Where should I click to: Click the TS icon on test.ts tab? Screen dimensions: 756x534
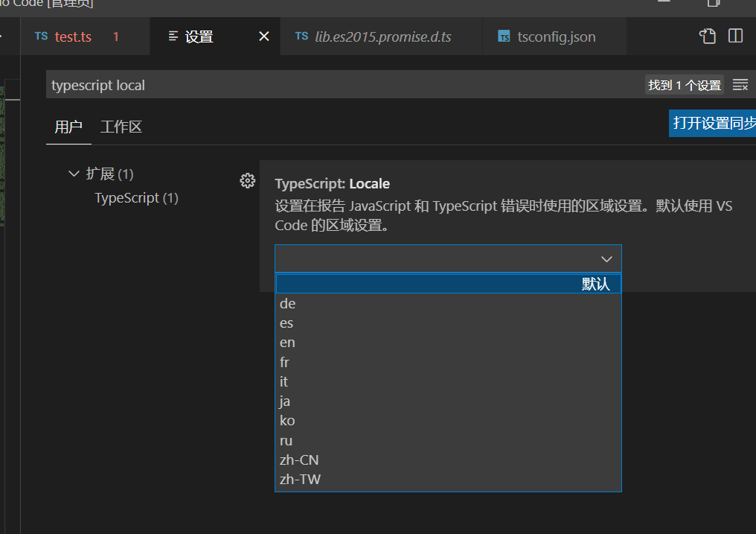coord(42,36)
